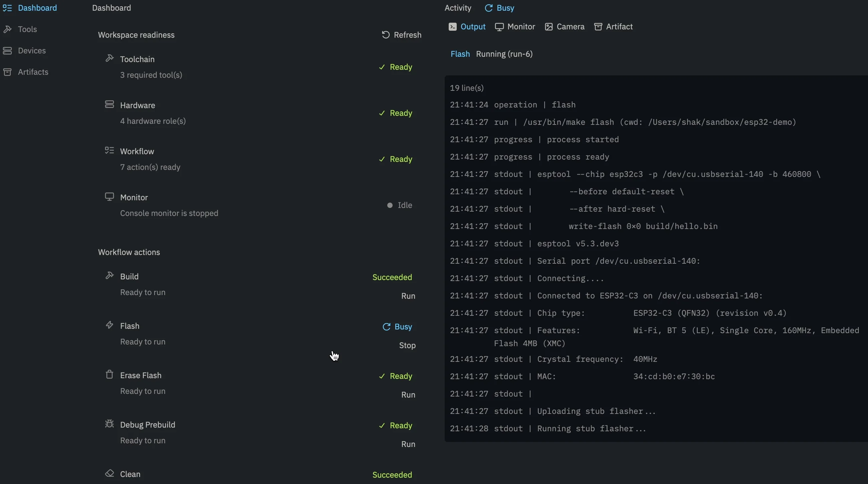Run the Build action

(408, 296)
